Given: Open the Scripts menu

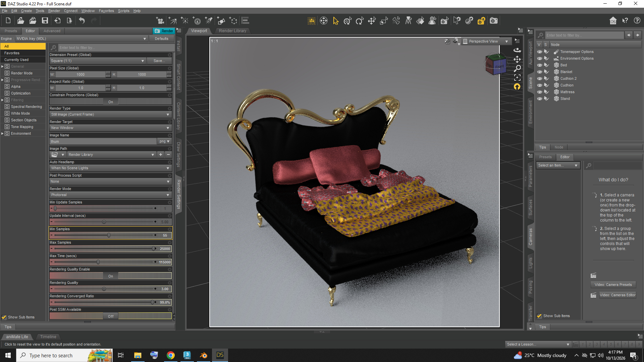Looking at the screenshot, I should pyautogui.click(x=123, y=11).
